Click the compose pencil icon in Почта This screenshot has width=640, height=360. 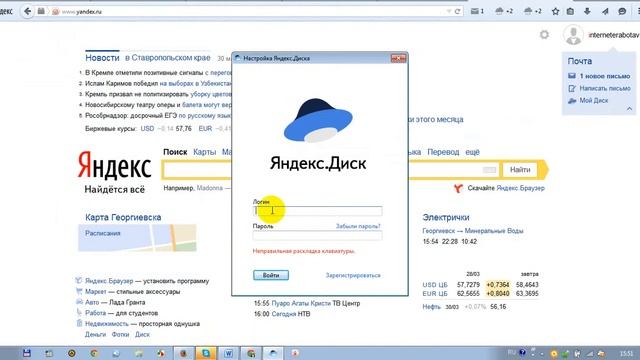572,88
